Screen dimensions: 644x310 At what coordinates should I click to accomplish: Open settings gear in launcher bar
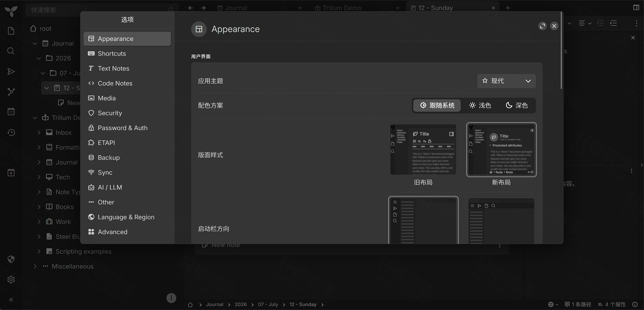(x=11, y=279)
